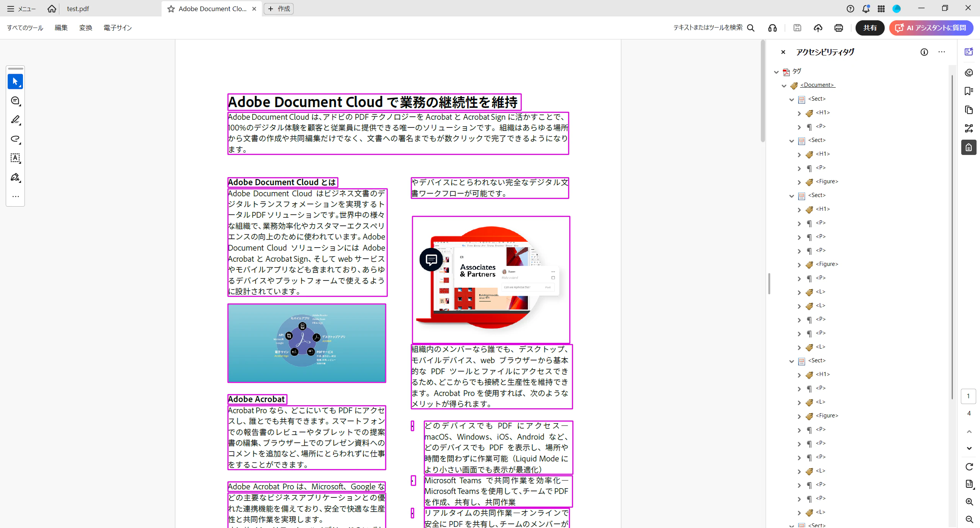Open the blue profile avatar
The height and width of the screenshot is (528, 980).
[897, 9]
